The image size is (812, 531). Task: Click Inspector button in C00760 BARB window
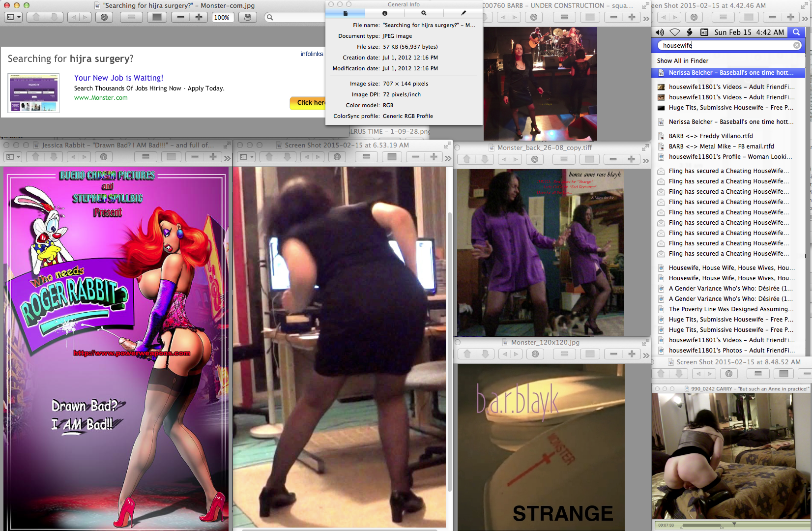(x=533, y=17)
